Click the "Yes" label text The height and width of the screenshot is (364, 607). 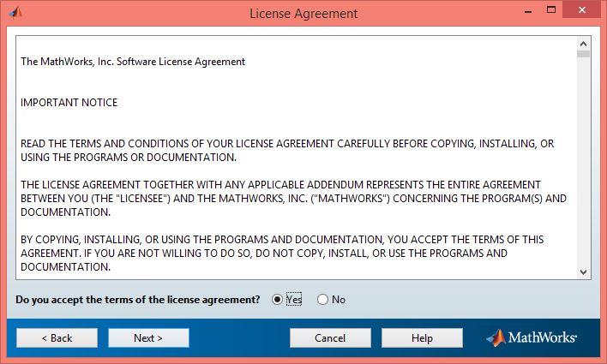294,299
